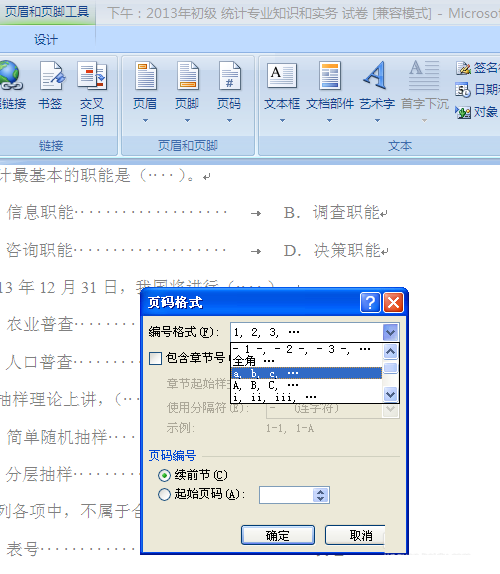
Task: Click the text '人口普查' in the document
Action: click(40, 362)
